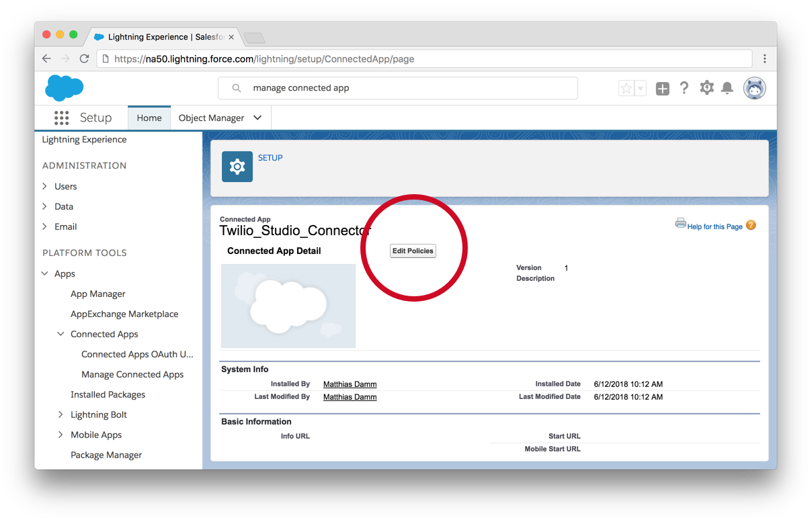
Task: Click the Setup app name label
Action: pos(95,118)
